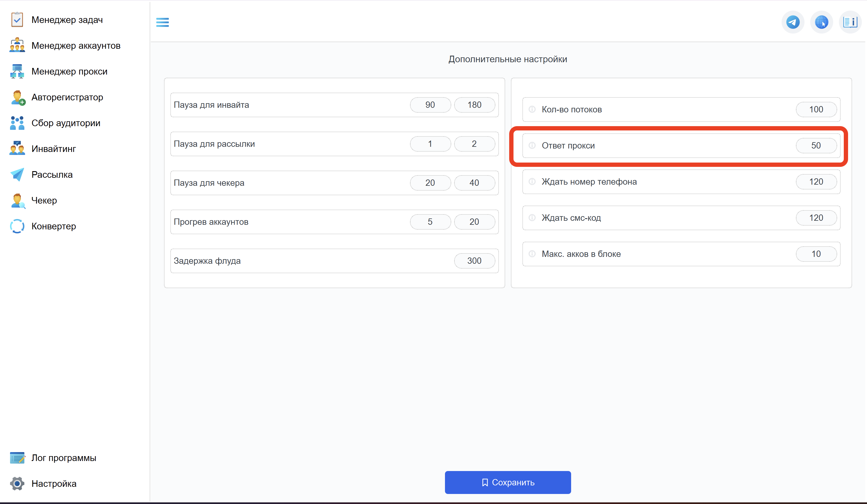Click the info icon beside Кол-во потоков
Image resolution: width=867 pixels, height=504 pixels.
532,110
